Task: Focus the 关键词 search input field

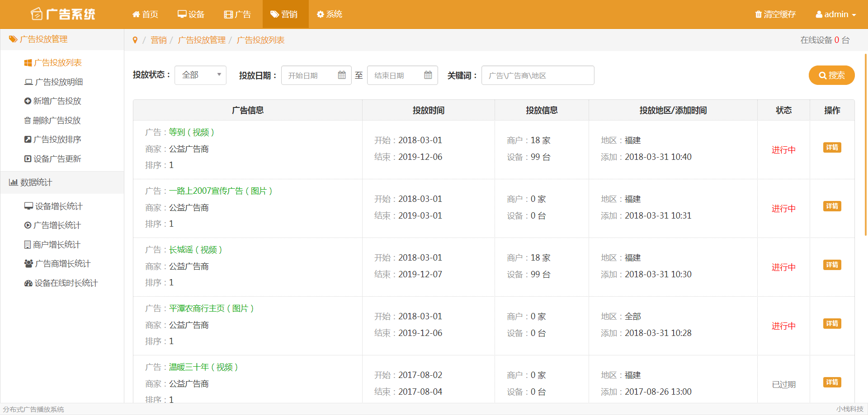Action: (x=538, y=75)
